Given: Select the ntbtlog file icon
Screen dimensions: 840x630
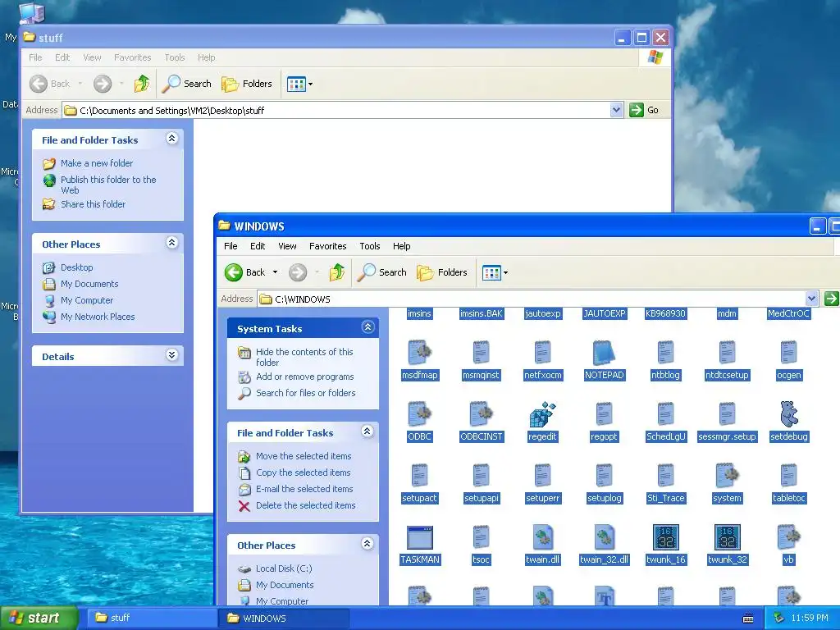Looking at the screenshot, I should [666, 353].
